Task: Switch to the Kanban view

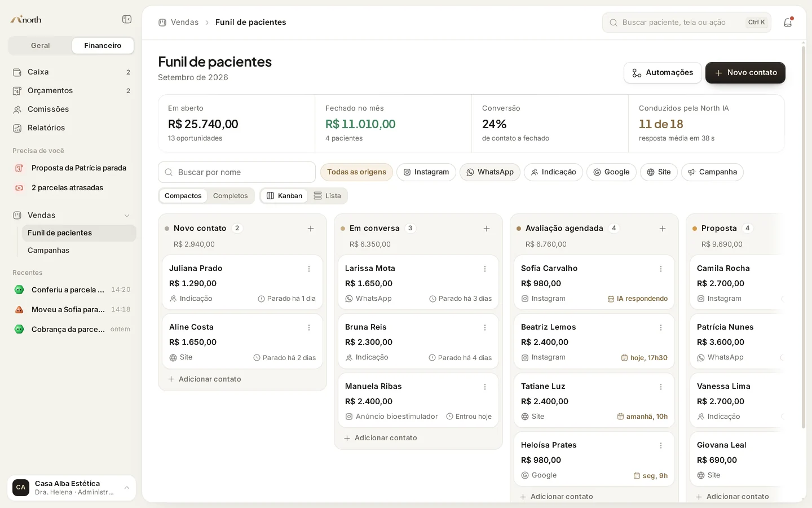Action: coord(284,196)
